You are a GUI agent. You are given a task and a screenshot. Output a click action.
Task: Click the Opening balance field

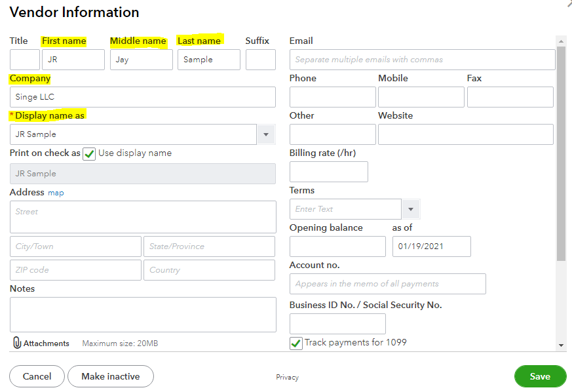point(337,246)
